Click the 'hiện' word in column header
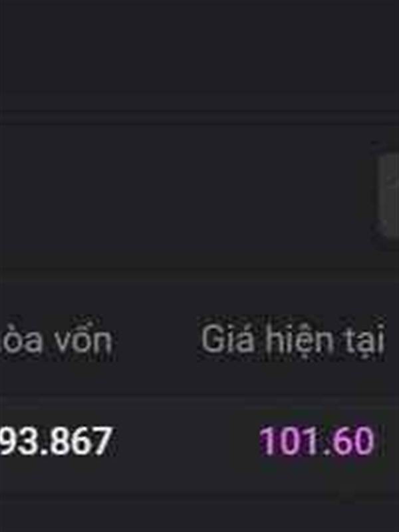The width and height of the screenshot is (399, 532). [x=301, y=339]
